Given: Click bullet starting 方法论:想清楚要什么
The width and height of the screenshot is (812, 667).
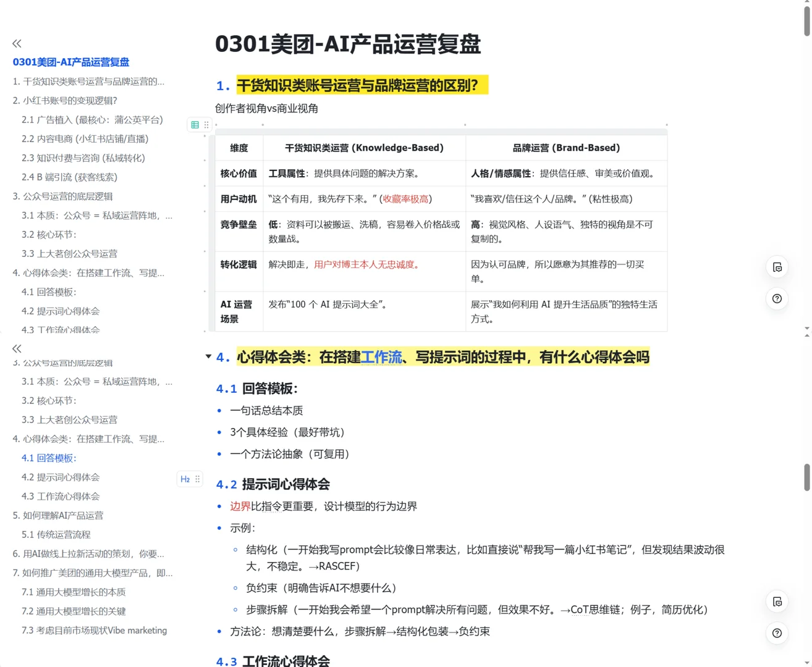Looking at the screenshot, I should click(360, 631).
